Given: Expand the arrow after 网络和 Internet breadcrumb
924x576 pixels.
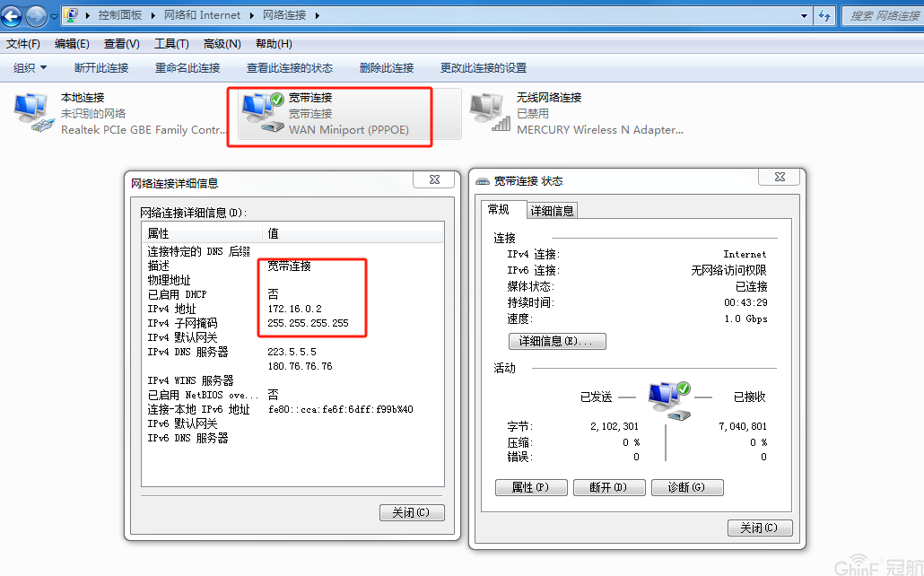Looking at the screenshot, I should point(251,15).
